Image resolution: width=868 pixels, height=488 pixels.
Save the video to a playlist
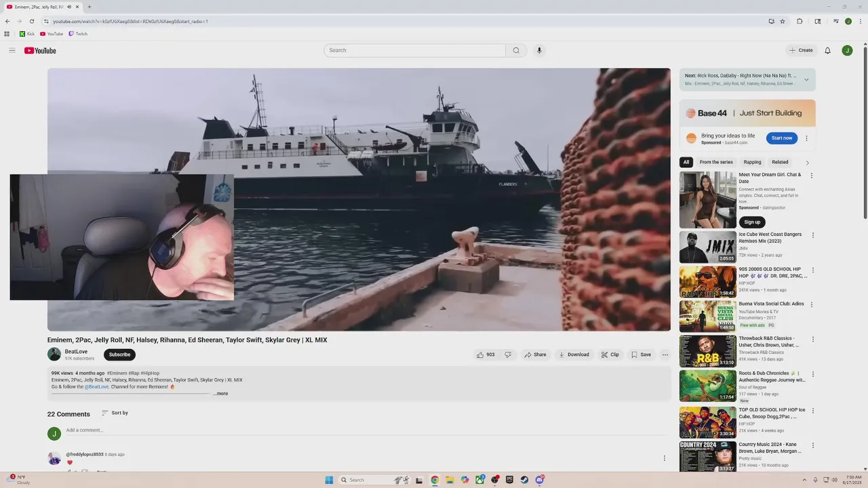click(x=641, y=354)
